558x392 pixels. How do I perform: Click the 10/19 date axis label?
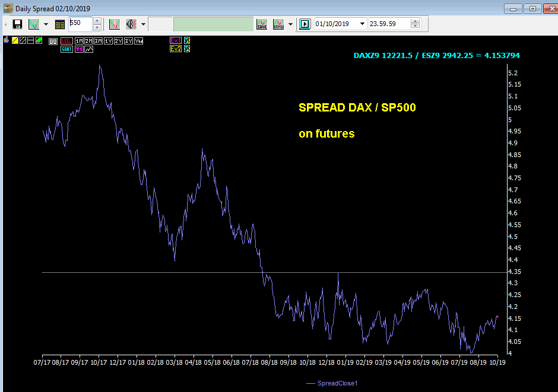[497, 362]
